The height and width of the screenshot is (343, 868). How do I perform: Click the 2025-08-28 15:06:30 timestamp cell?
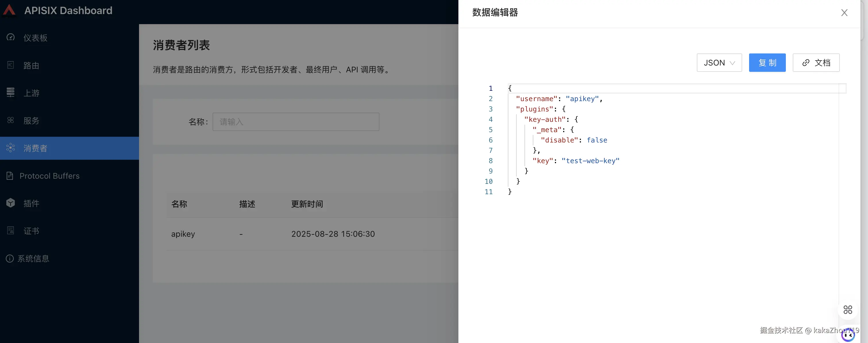pos(333,234)
